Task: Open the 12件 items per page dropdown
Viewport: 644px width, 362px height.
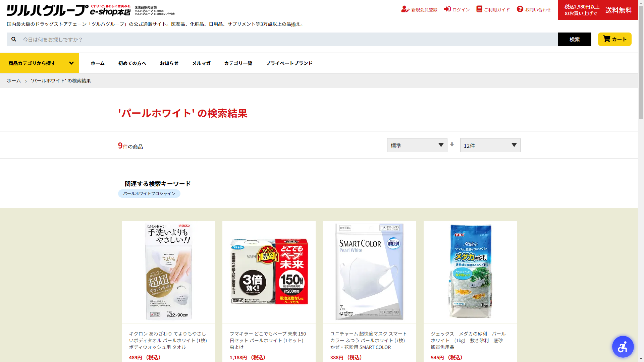Action: pos(490,145)
